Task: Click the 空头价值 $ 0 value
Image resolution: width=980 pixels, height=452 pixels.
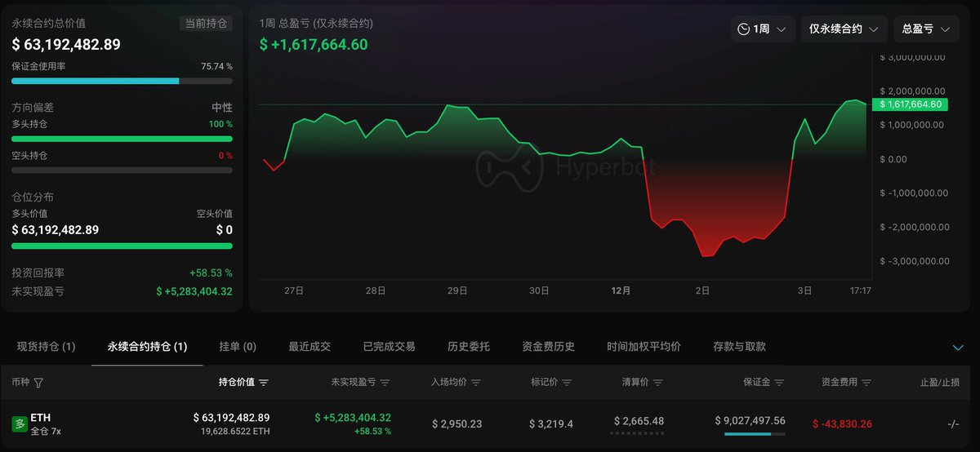Action: [x=224, y=230]
